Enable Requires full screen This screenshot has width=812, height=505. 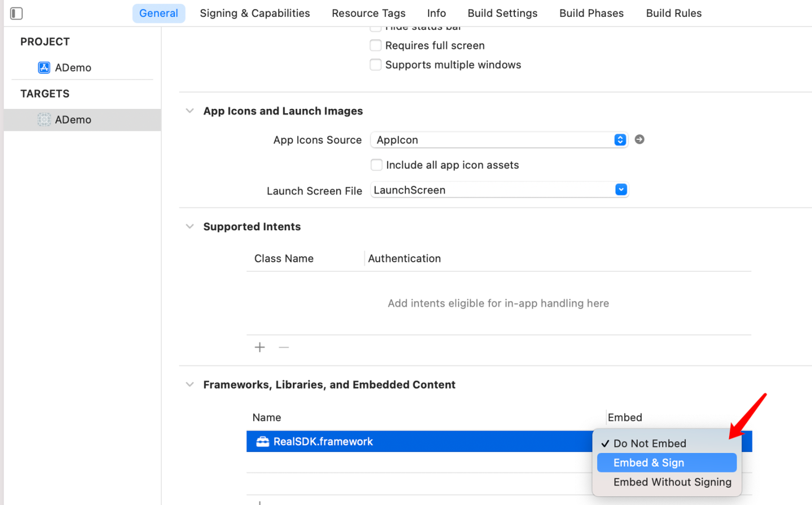coord(376,45)
